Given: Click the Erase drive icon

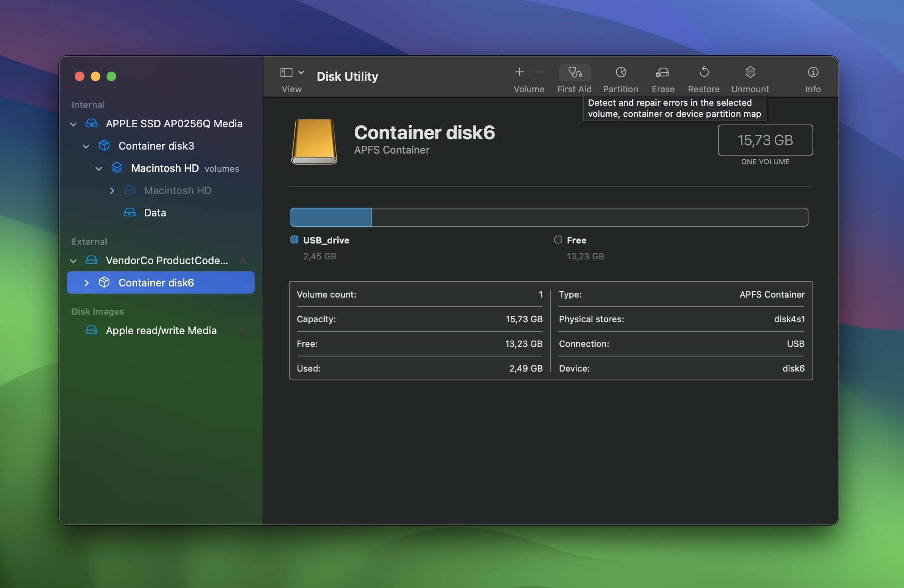Looking at the screenshot, I should click(x=662, y=72).
